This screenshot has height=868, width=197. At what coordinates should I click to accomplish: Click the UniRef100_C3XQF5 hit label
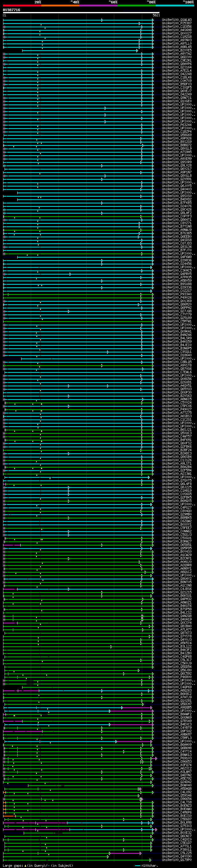tap(176, 88)
